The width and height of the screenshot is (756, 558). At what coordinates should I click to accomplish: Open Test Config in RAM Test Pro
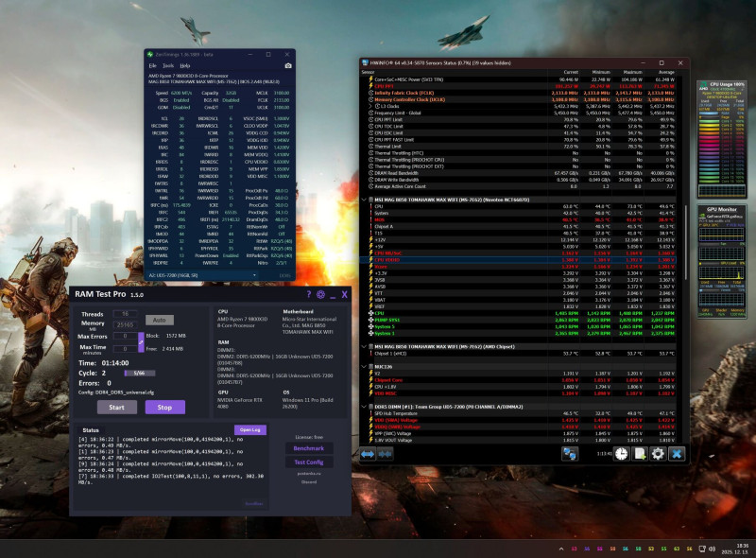tap(309, 462)
